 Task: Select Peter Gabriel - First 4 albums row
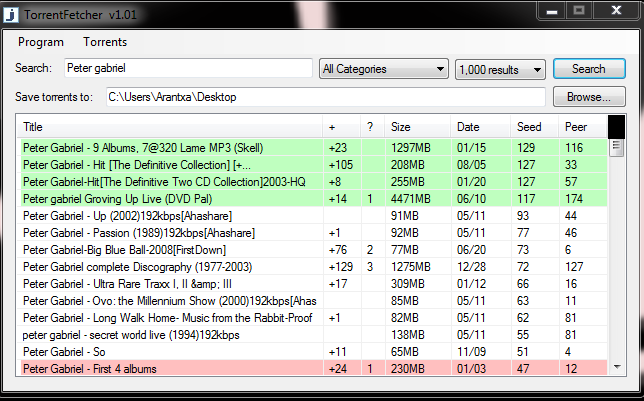point(168,369)
